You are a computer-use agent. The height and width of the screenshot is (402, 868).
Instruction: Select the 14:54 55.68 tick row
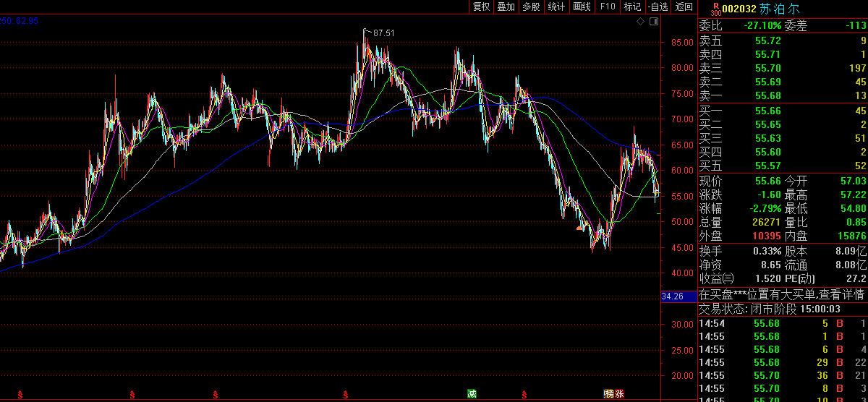click(x=783, y=322)
